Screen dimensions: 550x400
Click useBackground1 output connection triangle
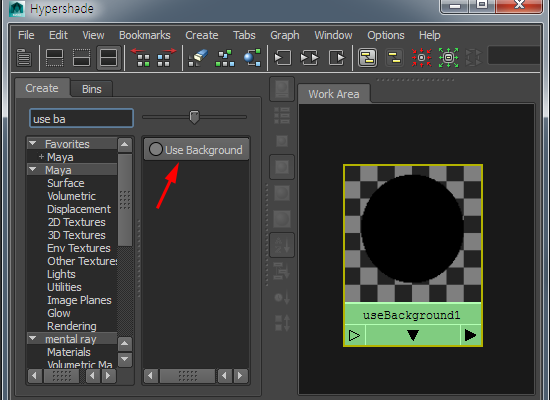470,335
